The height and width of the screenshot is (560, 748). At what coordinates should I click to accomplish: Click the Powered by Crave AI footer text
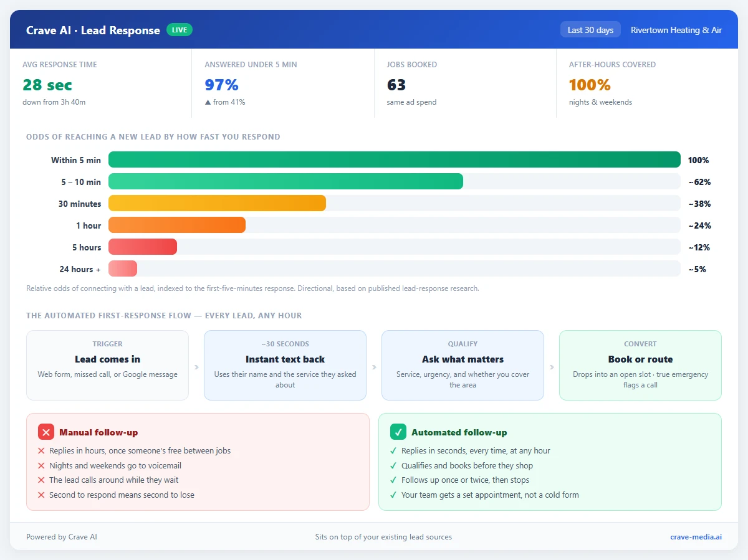pos(62,537)
